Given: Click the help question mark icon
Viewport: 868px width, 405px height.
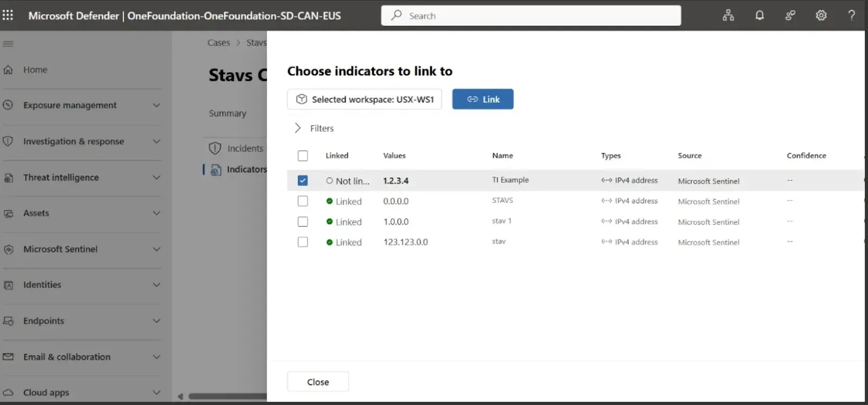Looking at the screenshot, I should click(851, 15).
